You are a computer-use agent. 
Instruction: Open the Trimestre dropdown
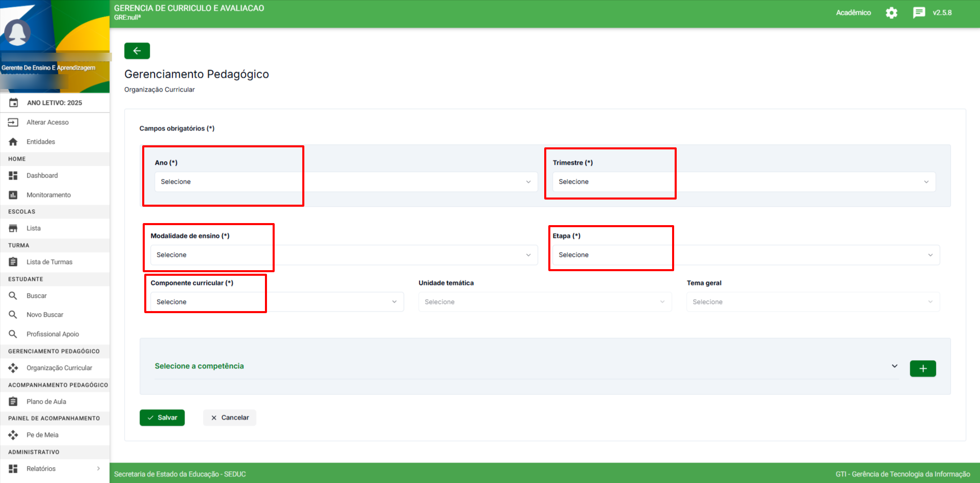pos(743,182)
